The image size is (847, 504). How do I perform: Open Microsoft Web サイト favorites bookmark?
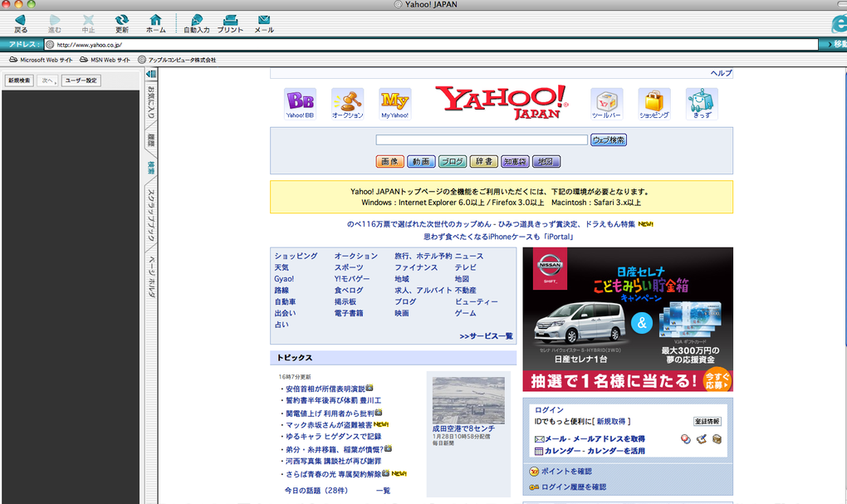41,60
